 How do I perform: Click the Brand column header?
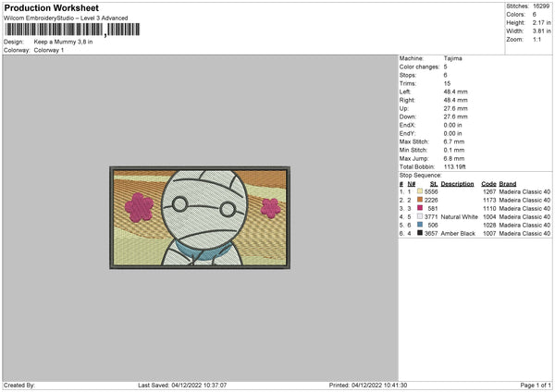[x=508, y=184]
